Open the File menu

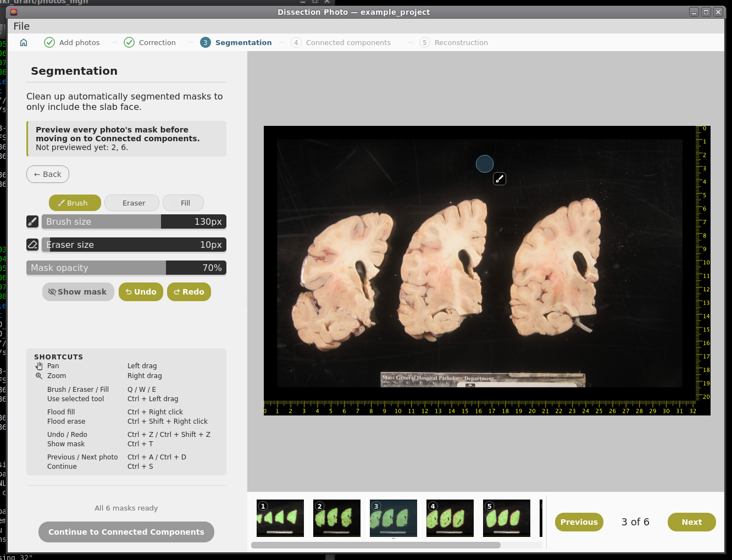pyautogui.click(x=21, y=26)
